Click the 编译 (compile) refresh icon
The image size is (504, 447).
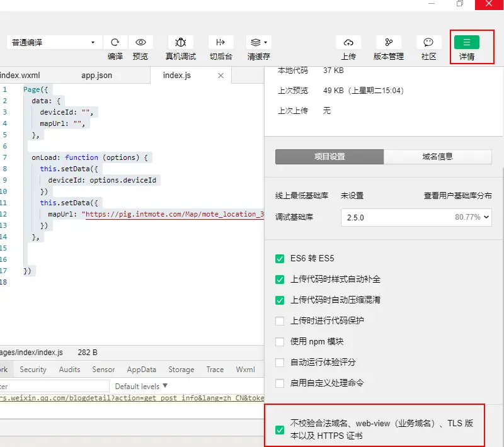pos(115,42)
